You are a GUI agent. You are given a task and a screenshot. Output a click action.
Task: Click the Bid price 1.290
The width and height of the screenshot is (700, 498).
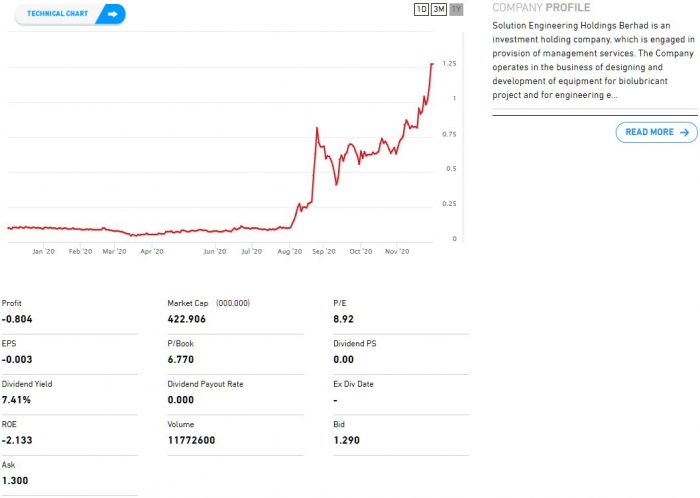(346, 440)
